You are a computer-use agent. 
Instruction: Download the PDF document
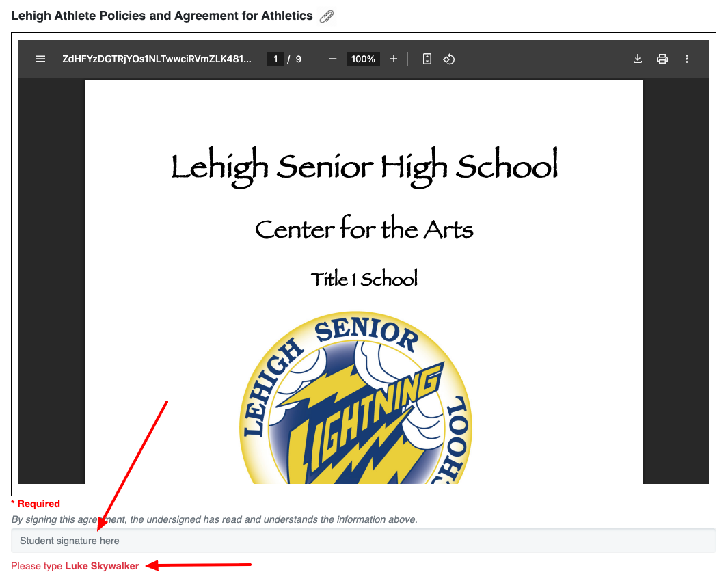point(638,59)
